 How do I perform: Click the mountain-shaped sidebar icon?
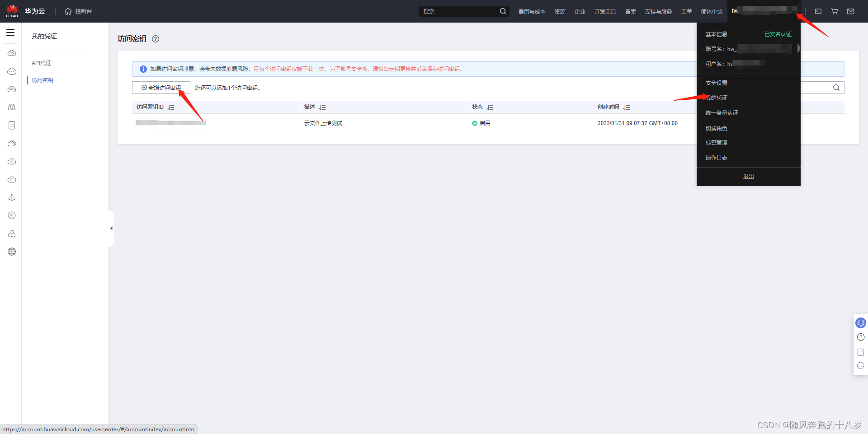pyautogui.click(x=12, y=107)
